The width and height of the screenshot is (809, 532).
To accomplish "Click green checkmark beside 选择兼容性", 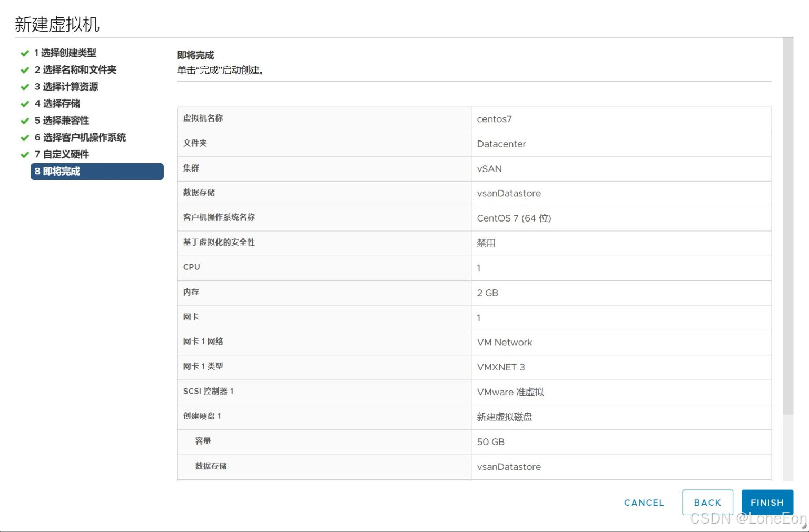I will pyautogui.click(x=24, y=121).
